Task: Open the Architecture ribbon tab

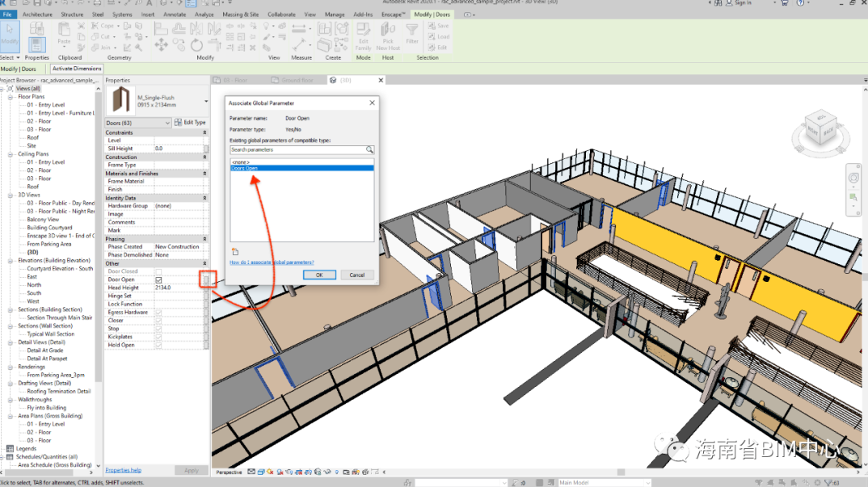Action: pyautogui.click(x=37, y=15)
